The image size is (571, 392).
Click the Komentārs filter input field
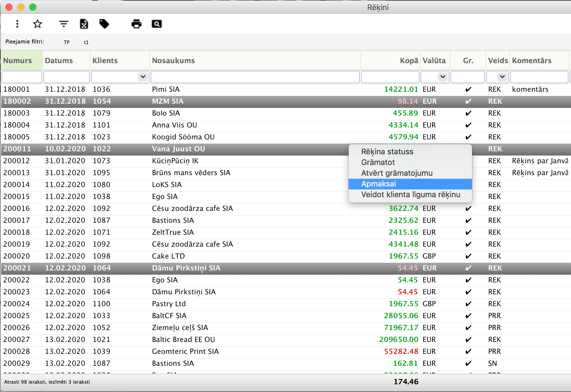(539, 77)
